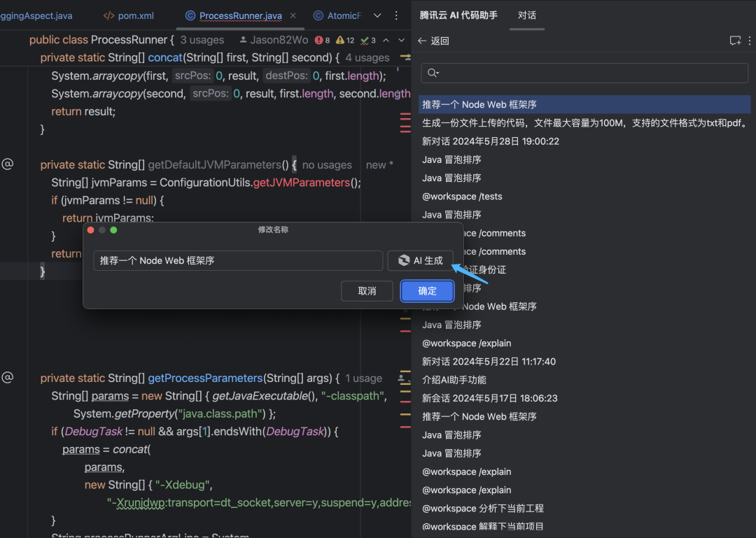Go to previous highlighted problem arrow

click(386, 41)
